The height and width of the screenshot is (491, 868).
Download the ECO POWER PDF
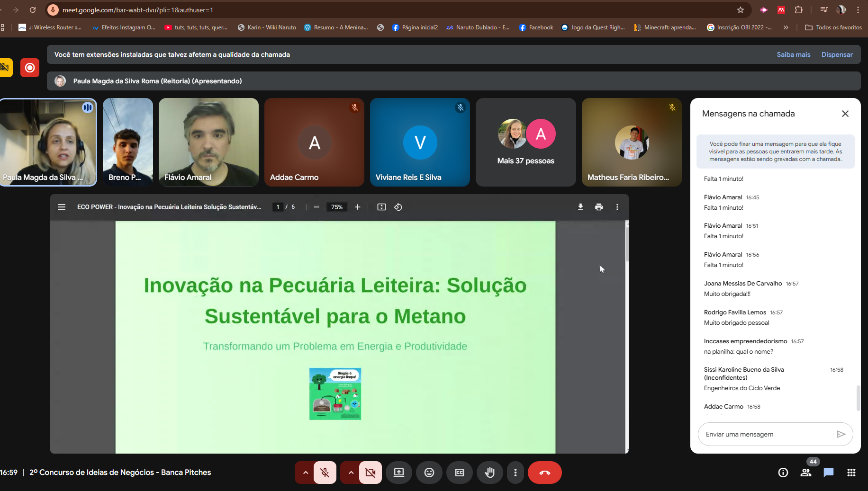point(580,207)
